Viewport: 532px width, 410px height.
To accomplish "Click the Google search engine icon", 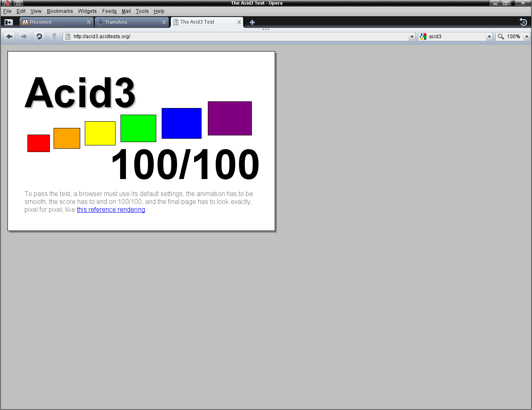I will (x=423, y=37).
